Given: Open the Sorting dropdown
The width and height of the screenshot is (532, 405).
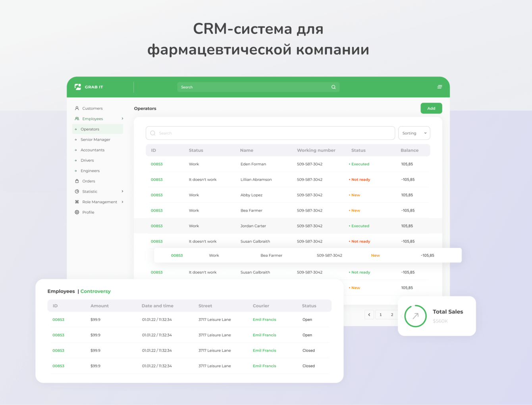Looking at the screenshot, I should (414, 133).
